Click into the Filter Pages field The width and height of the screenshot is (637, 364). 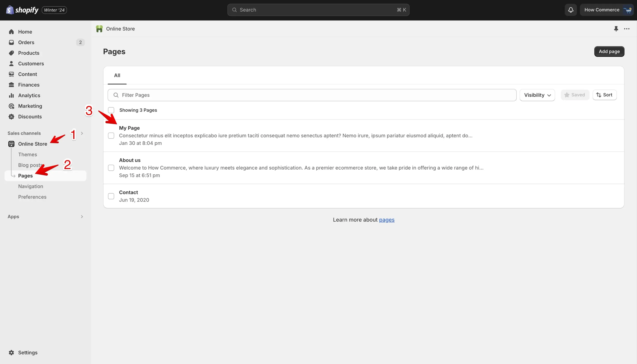click(312, 95)
